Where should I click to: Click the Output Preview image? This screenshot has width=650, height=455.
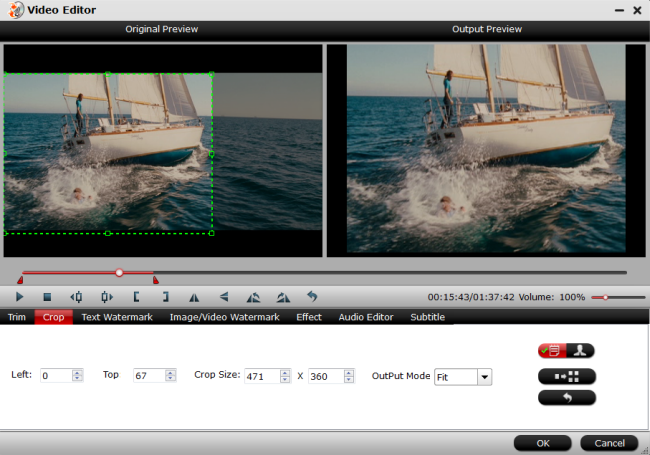(486, 148)
